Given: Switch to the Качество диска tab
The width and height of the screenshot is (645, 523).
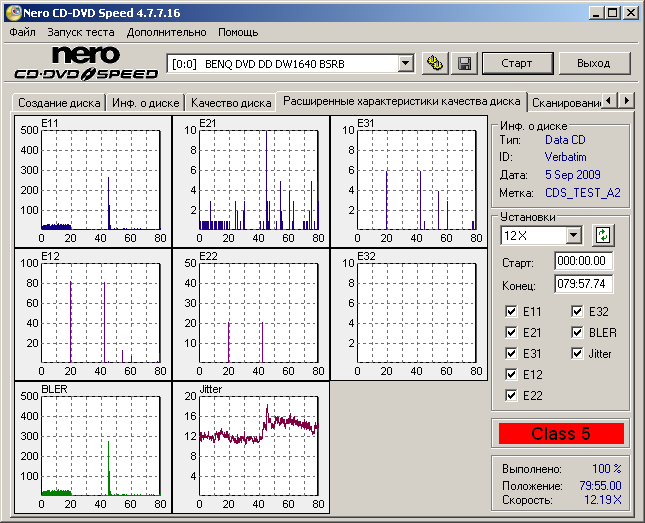Looking at the screenshot, I should 231,103.
